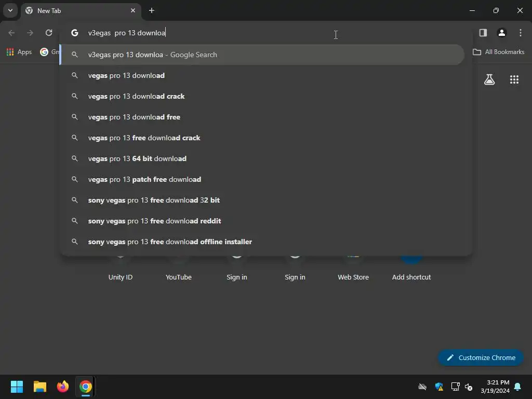Open the Apps bookmarks shortcut
Viewport: 532px width, 399px height.
pyautogui.click(x=19, y=52)
